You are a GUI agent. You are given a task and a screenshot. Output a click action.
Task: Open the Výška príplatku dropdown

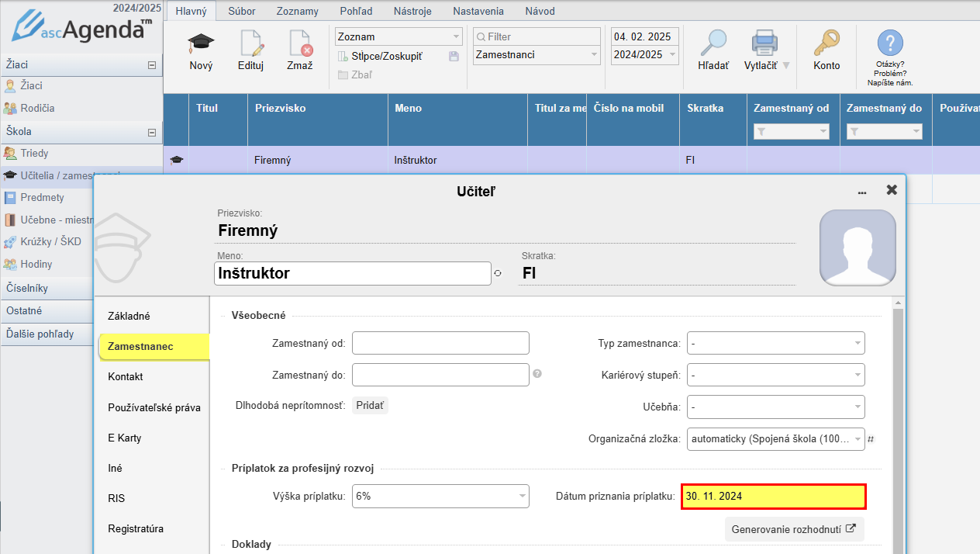pos(440,497)
